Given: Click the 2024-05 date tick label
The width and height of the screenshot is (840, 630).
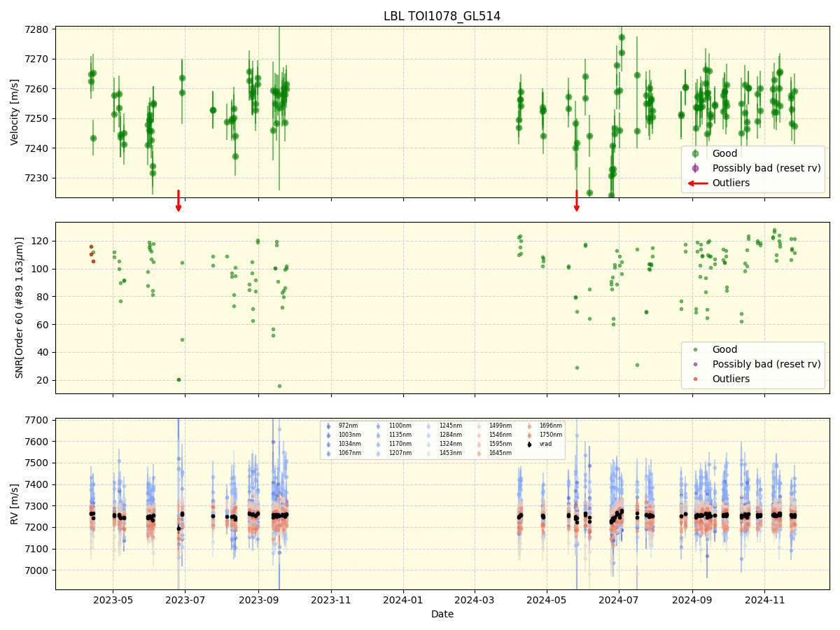Looking at the screenshot, I should tap(547, 600).
